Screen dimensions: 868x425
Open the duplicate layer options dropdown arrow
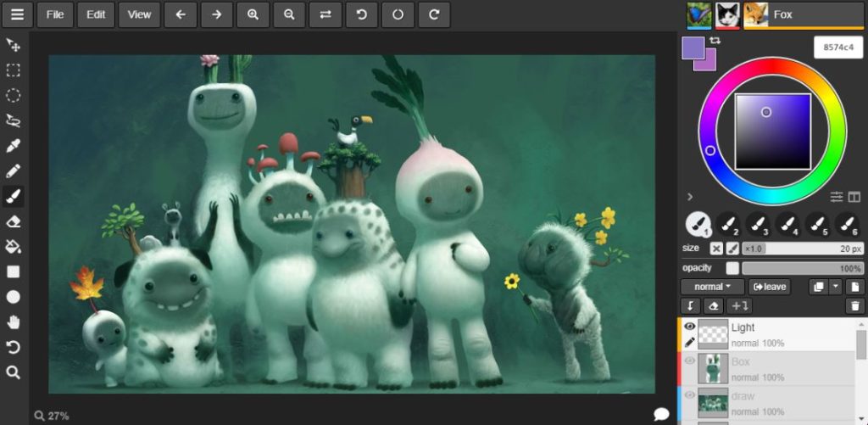click(835, 287)
